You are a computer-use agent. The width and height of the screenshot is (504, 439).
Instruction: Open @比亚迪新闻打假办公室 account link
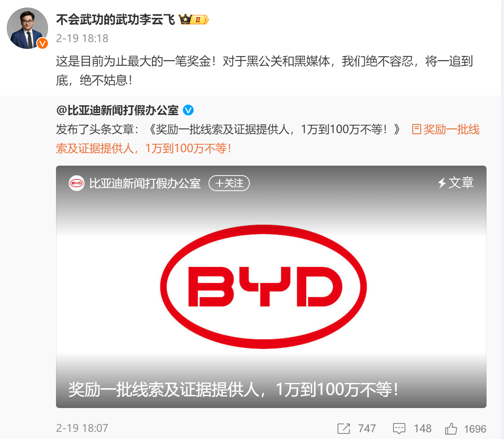(118, 110)
